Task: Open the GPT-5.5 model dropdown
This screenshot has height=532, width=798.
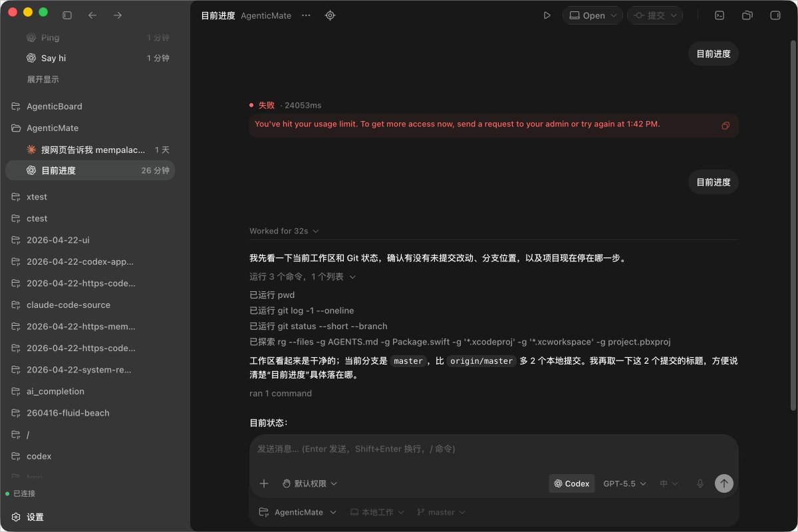Action: [x=624, y=483]
